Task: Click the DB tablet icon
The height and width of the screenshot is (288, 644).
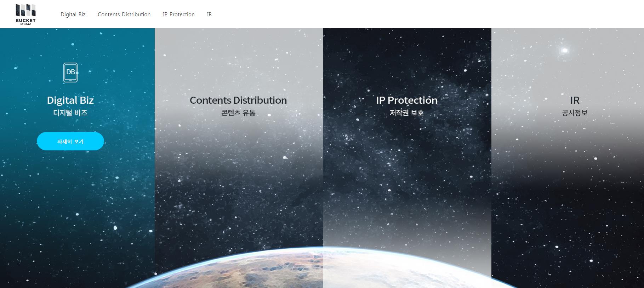Action: (70, 73)
